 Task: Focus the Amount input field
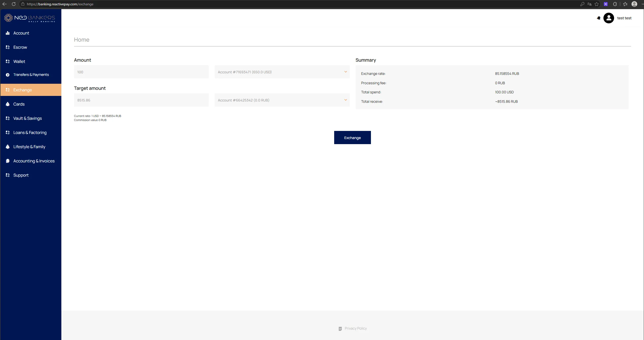pyautogui.click(x=141, y=72)
